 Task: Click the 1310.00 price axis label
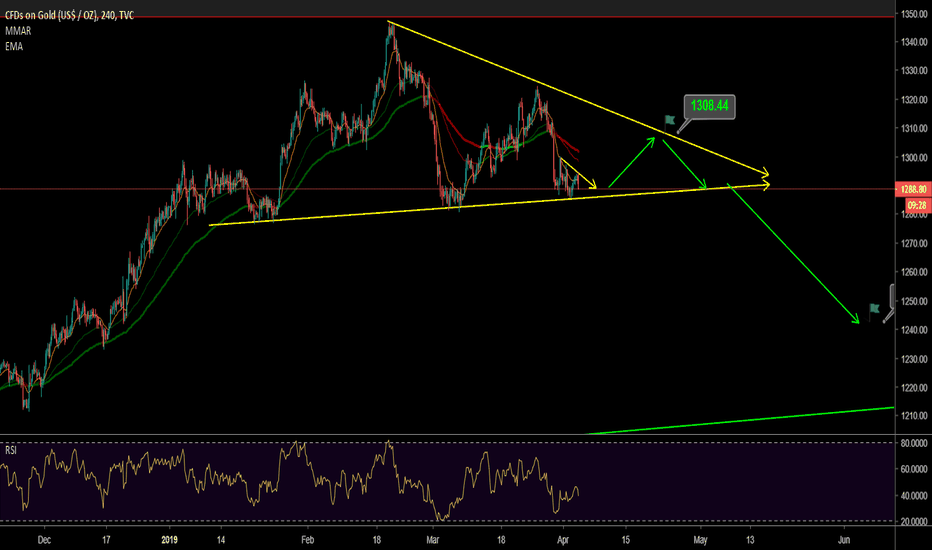click(x=914, y=128)
